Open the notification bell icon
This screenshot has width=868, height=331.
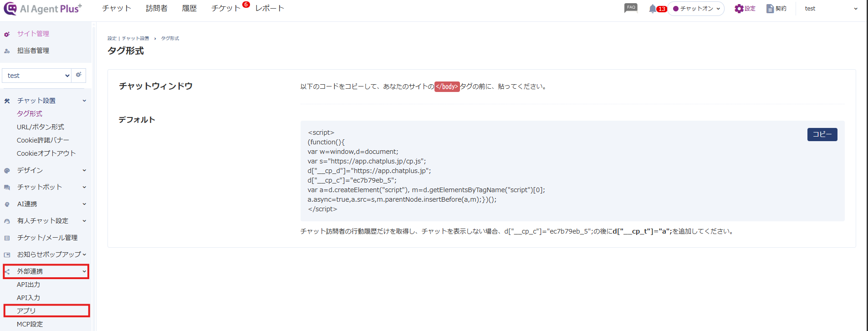[x=653, y=9]
